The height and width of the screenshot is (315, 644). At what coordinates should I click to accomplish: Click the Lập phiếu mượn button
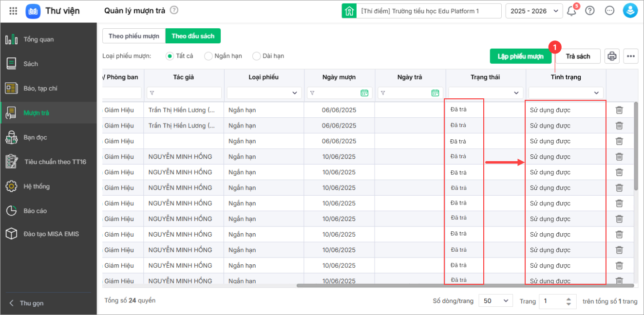pos(520,56)
